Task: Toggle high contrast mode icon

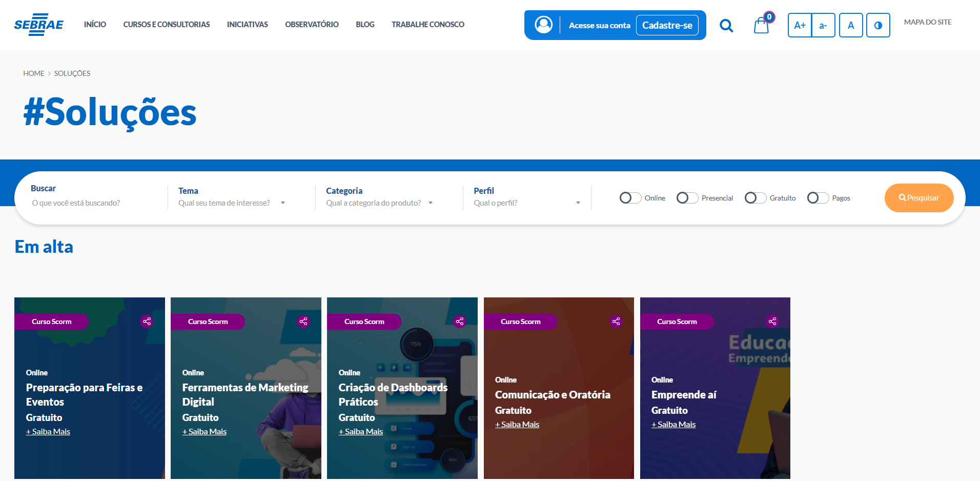Action: pyautogui.click(x=878, y=25)
